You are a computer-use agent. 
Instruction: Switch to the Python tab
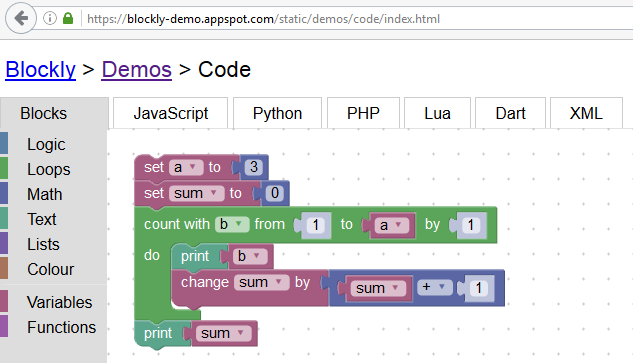point(277,113)
